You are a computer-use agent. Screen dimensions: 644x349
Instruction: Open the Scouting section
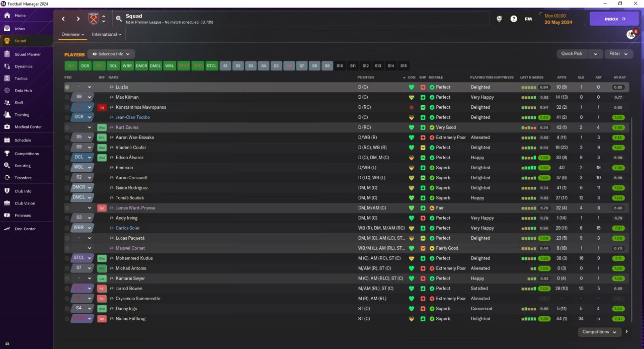click(23, 166)
